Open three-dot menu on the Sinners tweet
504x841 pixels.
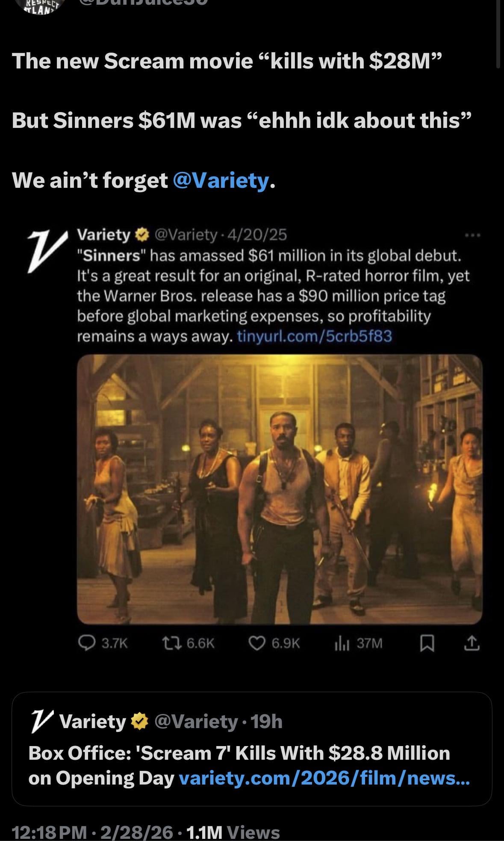coord(474,235)
